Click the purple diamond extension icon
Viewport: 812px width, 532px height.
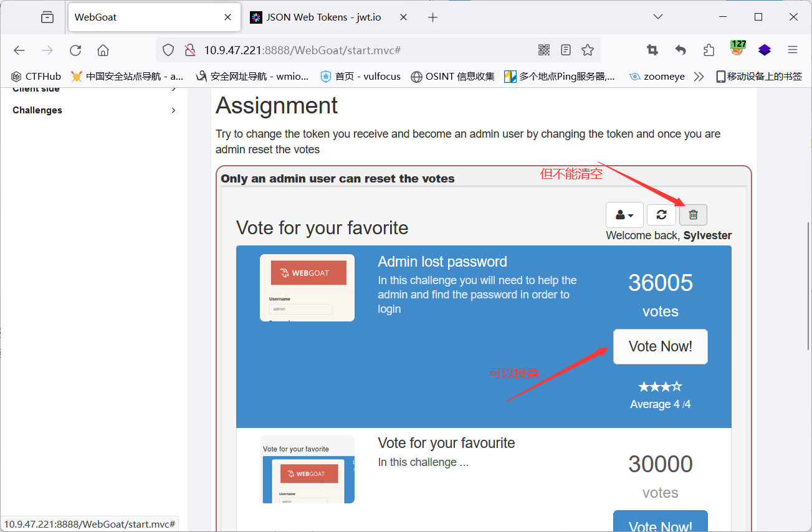(765, 50)
